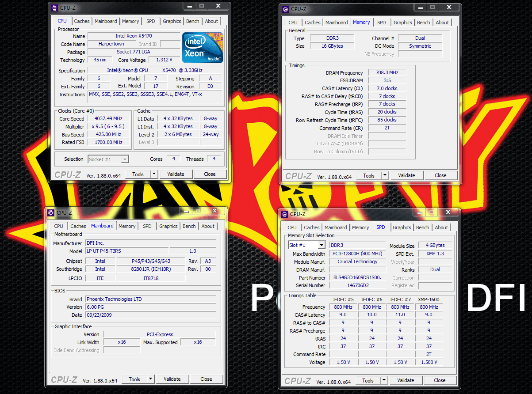
Task: Click Validate button in SPD window
Action: 406,380
